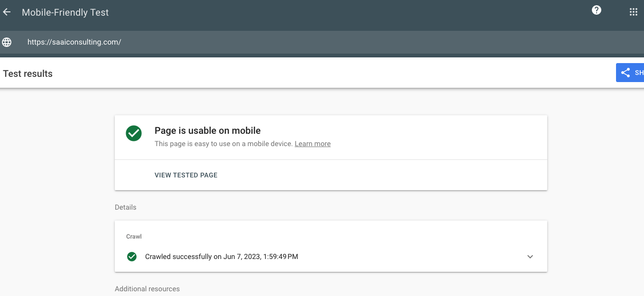Click the easy to use on mobile description
644x296 pixels.
coord(223,144)
